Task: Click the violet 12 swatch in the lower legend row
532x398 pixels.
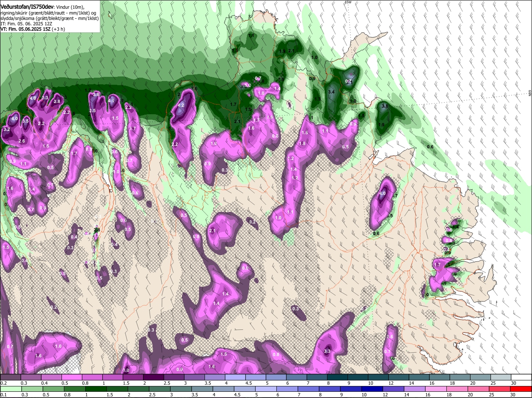Action: 393,389
